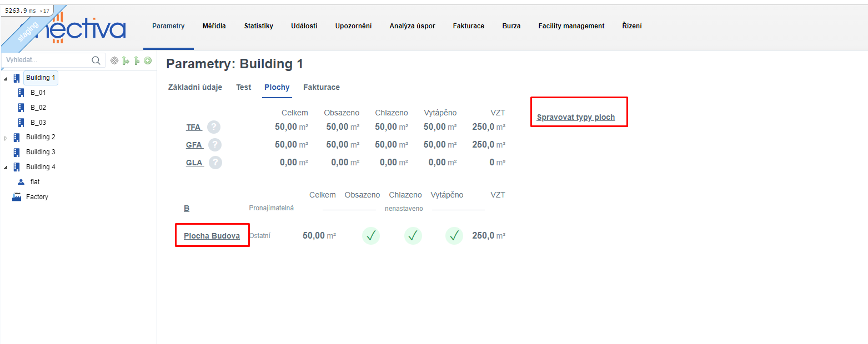Toggle Vytápěno checkmark for Plocha Budova
The image size is (868, 344).
pyautogui.click(x=454, y=236)
